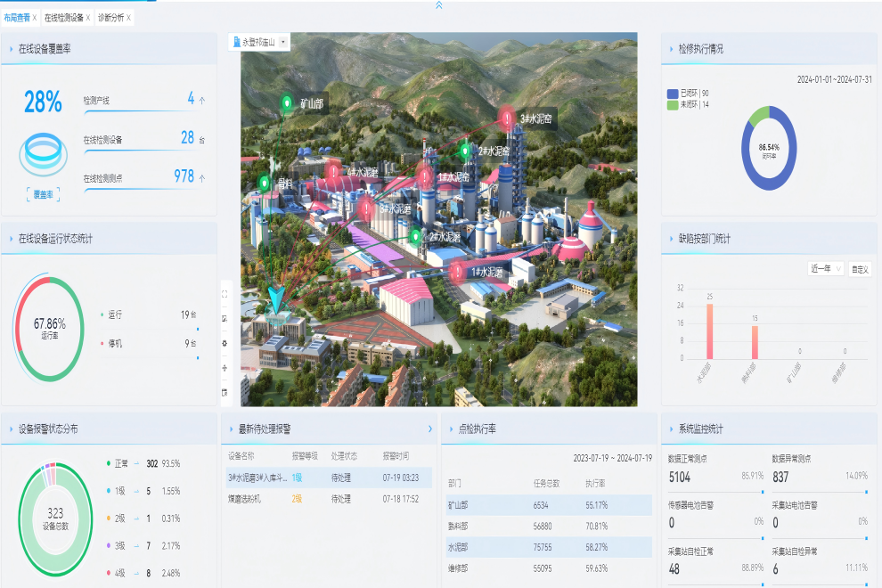Click the 自定义 button
882x588 pixels.
[x=859, y=268]
